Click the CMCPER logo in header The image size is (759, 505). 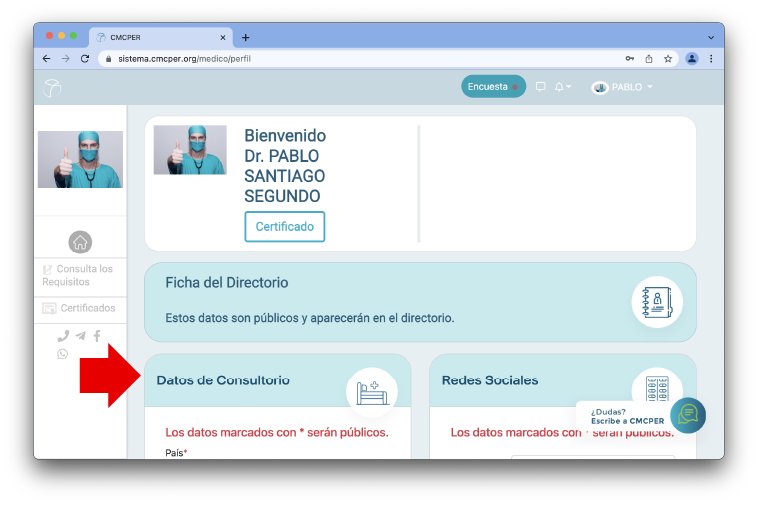[x=53, y=88]
